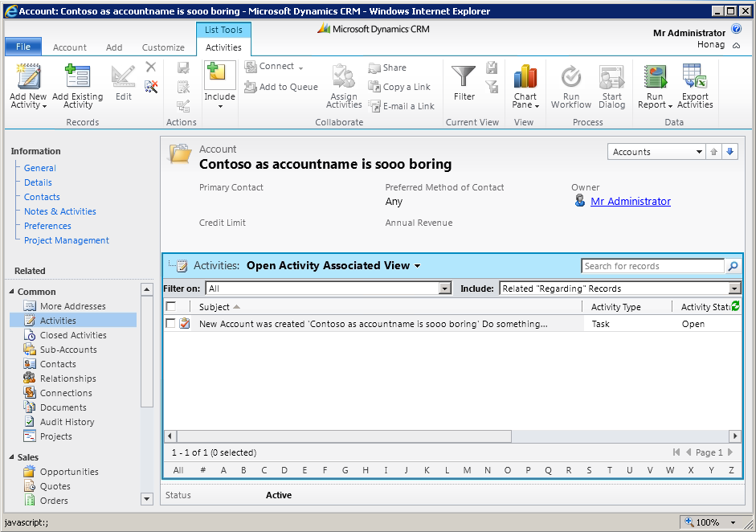Click the Filter funnel icon

(464, 77)
